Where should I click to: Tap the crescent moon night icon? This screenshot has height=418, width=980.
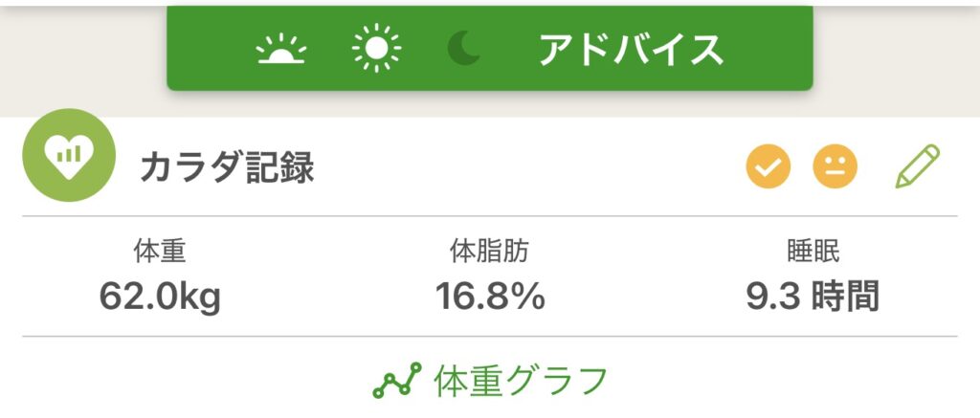(466, 48)
